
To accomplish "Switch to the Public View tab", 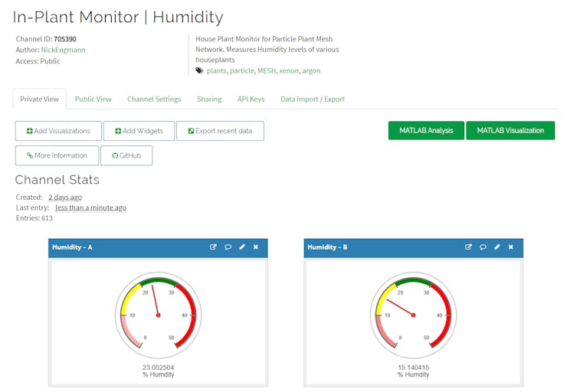I will coord(93,99).
